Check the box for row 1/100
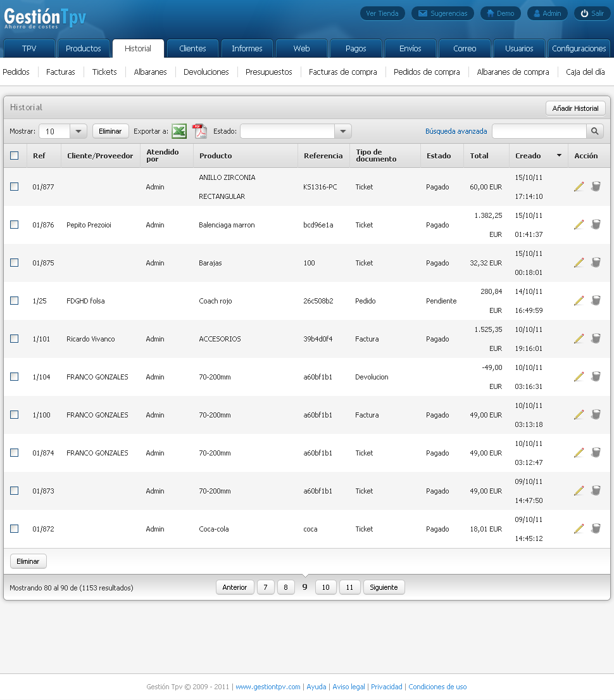This screenshot has width=614, height=700. point(15,414)
